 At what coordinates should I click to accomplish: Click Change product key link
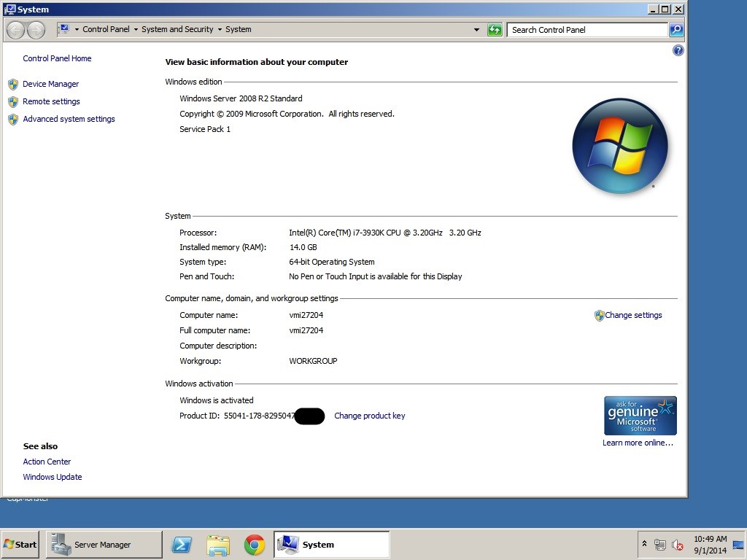tap(370, 416)
